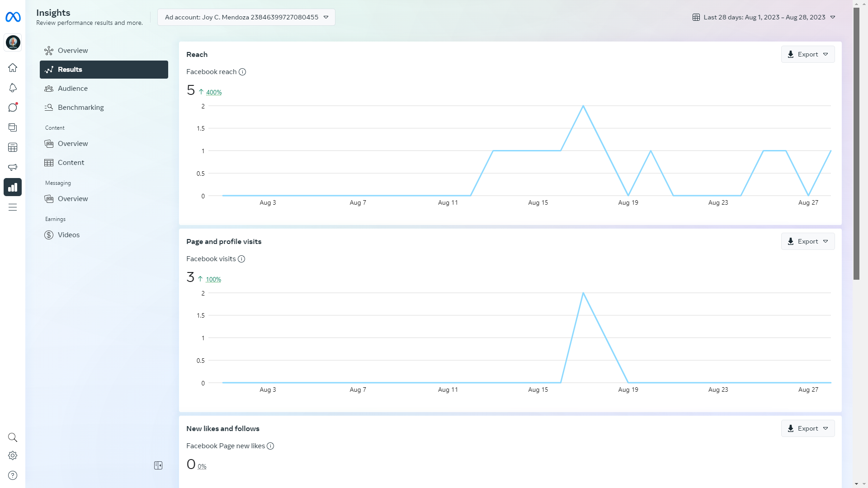
Task: Open the Home icon in left rail
Action: click(x=13, y=68)
